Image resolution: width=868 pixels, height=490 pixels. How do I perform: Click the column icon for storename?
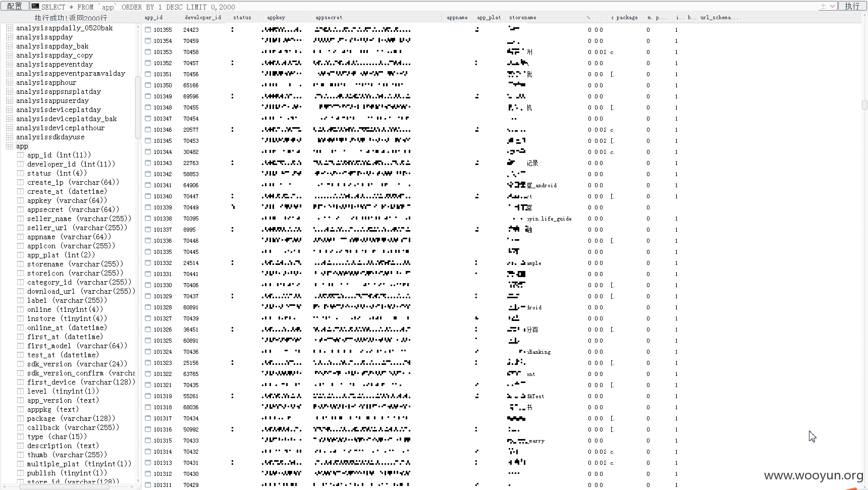pos(21,264)
